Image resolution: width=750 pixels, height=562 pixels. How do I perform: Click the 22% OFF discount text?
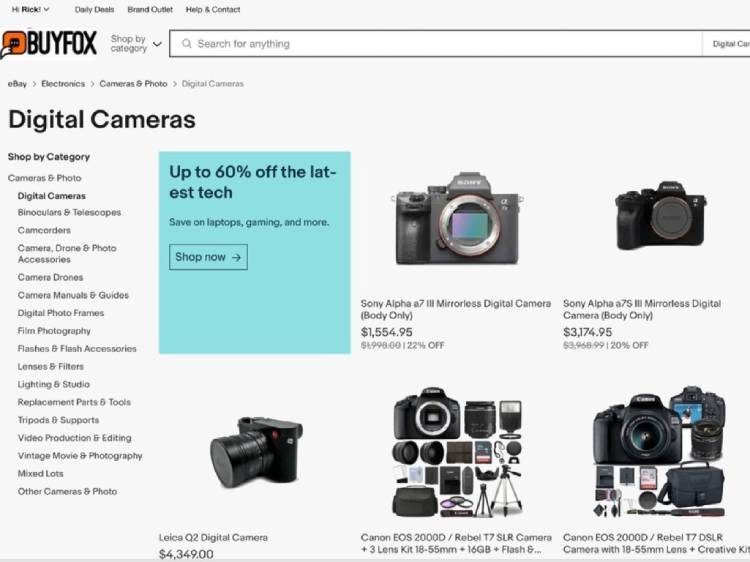[426, 345]
